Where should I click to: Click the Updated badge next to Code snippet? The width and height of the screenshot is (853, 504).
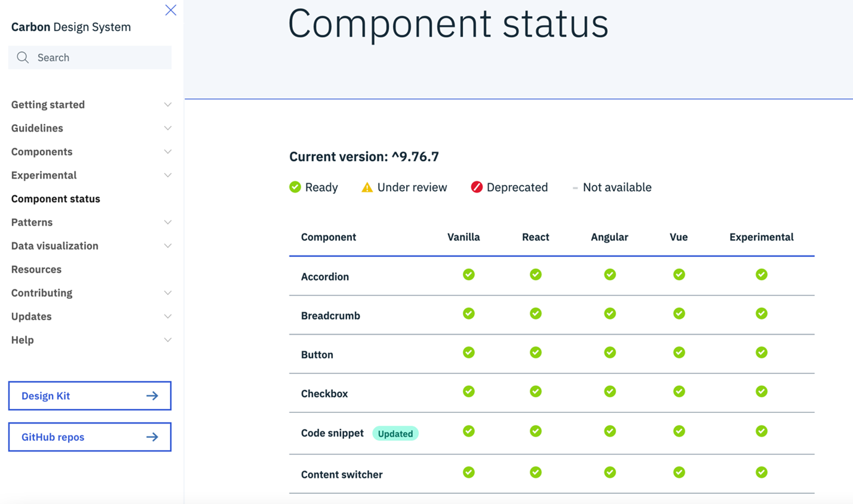click(395, 434)
